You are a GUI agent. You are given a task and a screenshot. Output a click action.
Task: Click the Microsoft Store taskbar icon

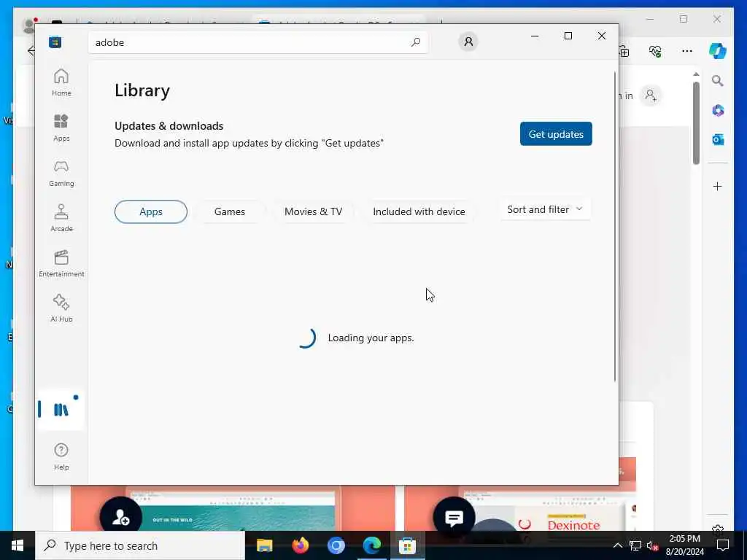[407, 545]
